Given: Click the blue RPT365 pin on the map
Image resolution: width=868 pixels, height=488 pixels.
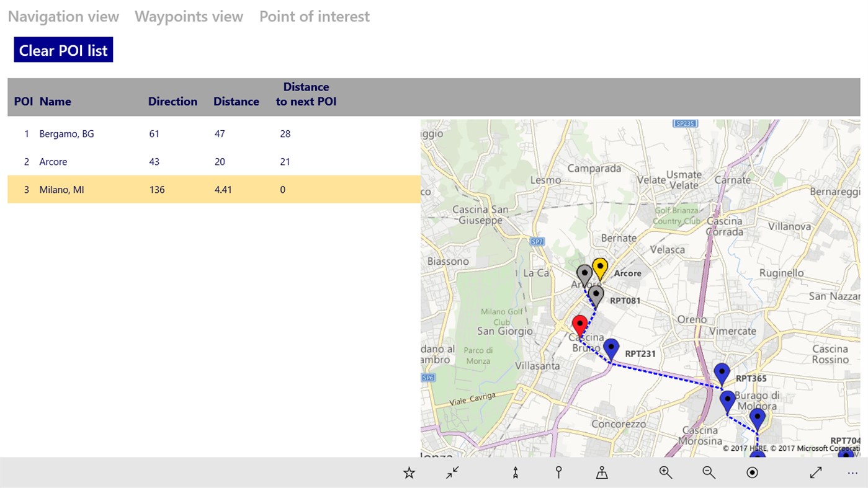Looking at the screenshot, I should click(x=722, y=371).
